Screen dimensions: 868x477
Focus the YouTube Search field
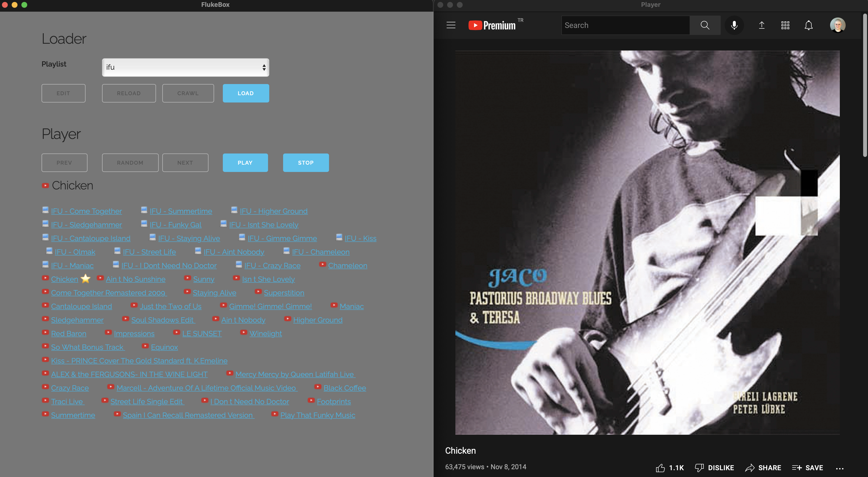(625, 25)
